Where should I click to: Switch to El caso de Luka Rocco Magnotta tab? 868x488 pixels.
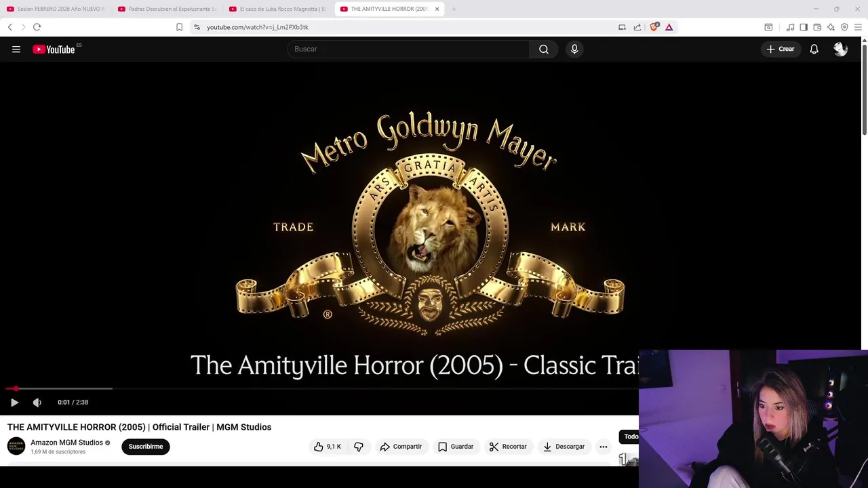click(278, 9)
